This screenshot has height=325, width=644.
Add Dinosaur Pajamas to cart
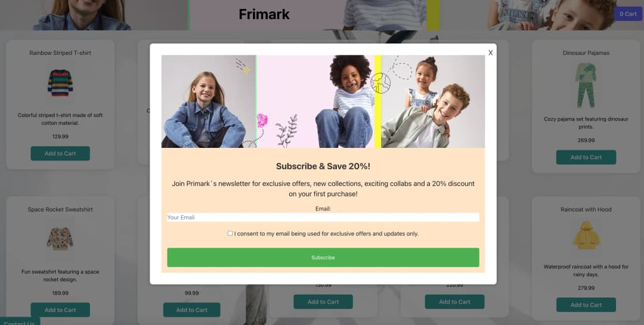pos(586,157)
